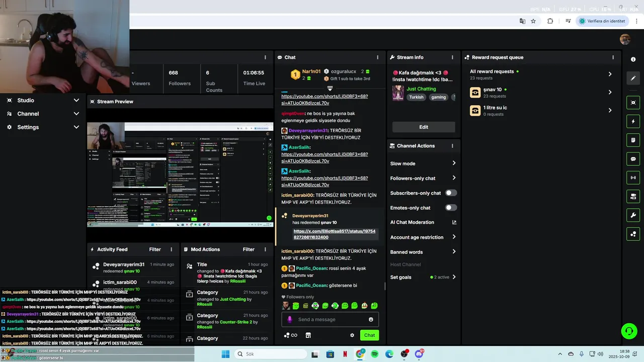The height and width of the screenshot is (362, 644).
Task: Open Chat panel three-dot menu
Action: (x=377, y=57)
